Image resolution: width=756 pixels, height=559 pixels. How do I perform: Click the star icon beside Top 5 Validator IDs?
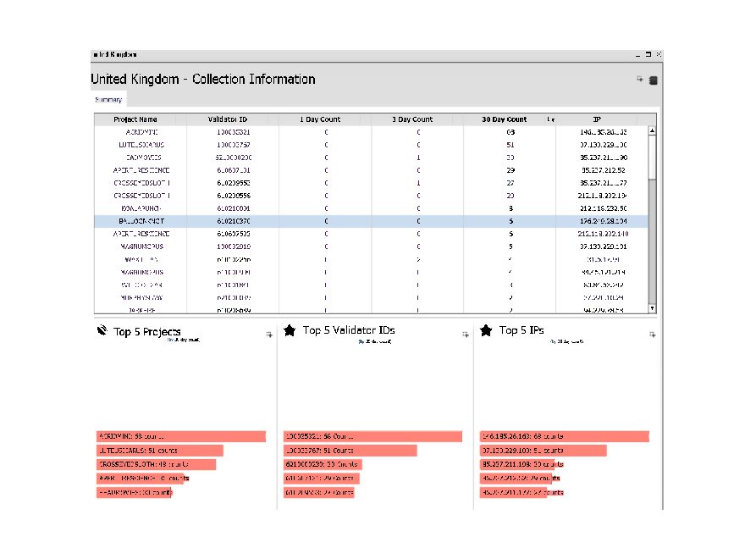coord(290,330)
